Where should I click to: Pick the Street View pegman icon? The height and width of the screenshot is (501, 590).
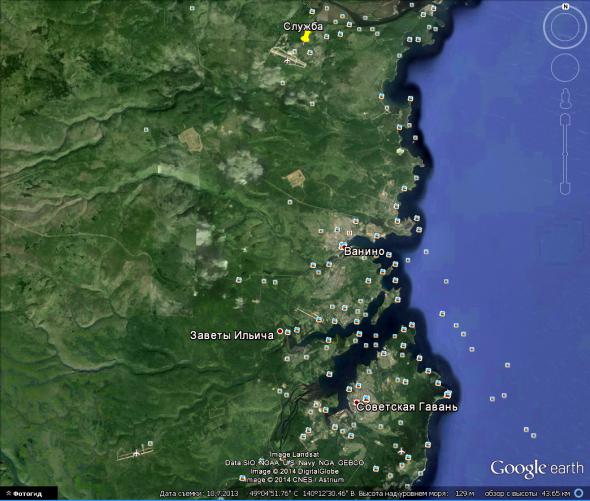(565, 99)
